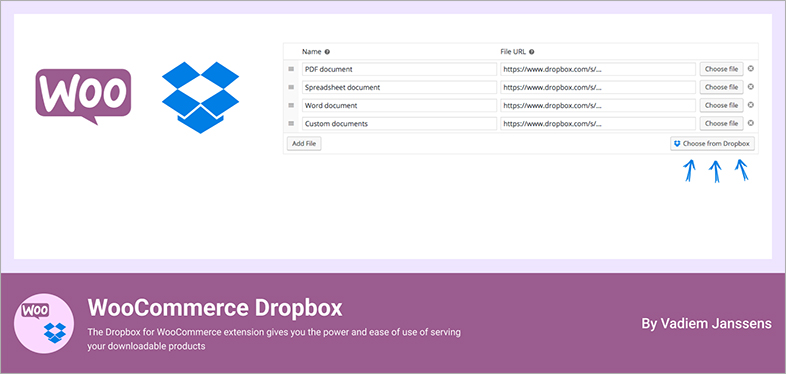The image size is (786, 374).
Task: Click the drag handle of the Custom documents row
Action: (x=291, y=123)
